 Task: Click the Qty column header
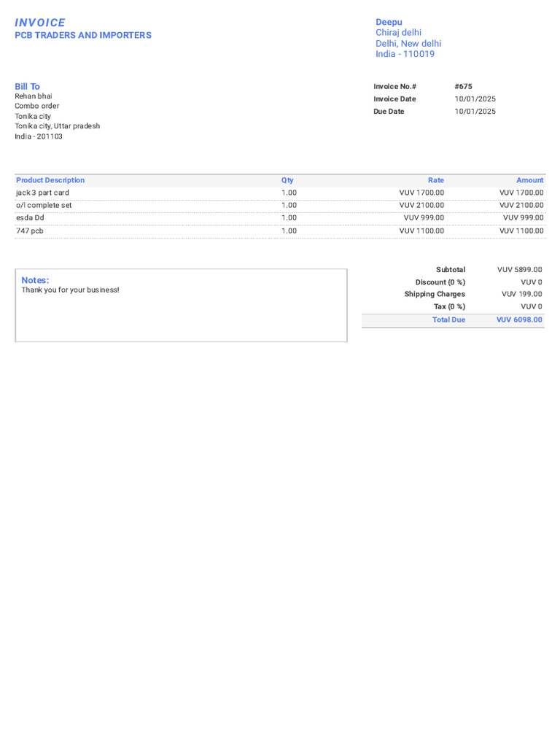[287, 180]
